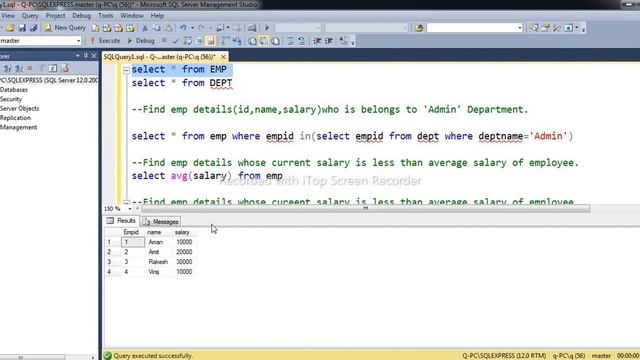Click the editor horizontal scrollbar thumb
Image resolution: width=640 pixels, height=360 pixels.
coord(365,209)
